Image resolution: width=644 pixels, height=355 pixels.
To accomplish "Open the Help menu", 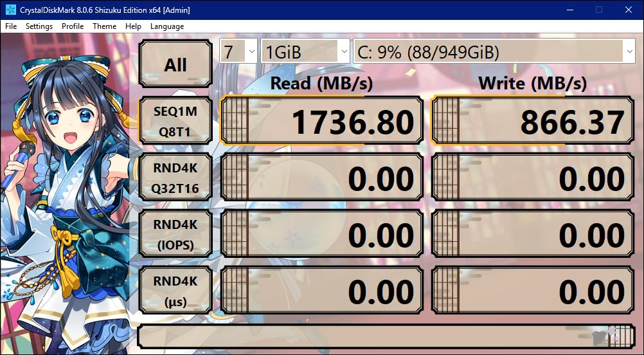I will pyautogui.click(x=133, y=26).
